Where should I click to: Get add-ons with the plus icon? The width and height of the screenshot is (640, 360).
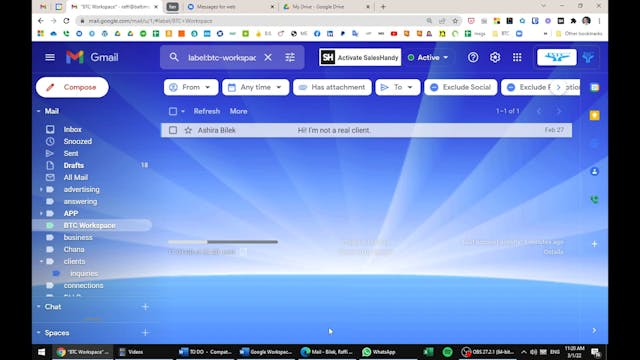(594, 244)
